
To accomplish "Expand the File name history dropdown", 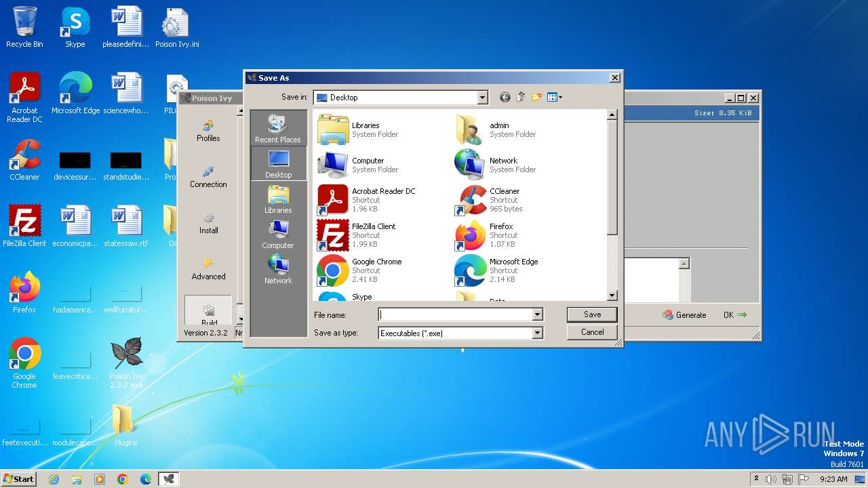I will [x=537, y=314].
